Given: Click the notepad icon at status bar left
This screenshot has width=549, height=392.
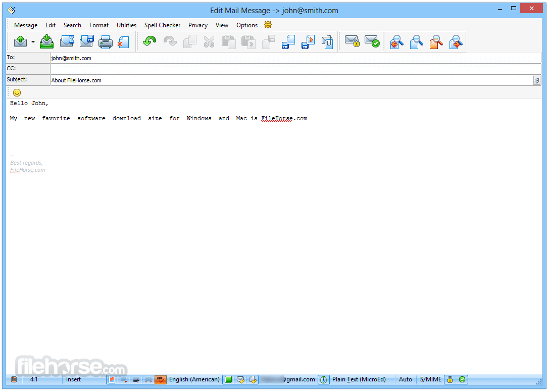Looking at the screenshot, I should pyautogui.click(x=14, y=379).
